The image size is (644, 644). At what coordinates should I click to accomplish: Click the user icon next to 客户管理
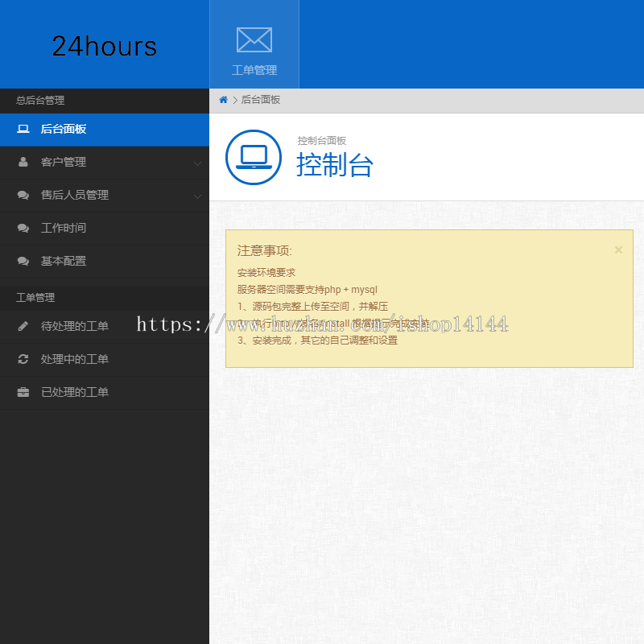pyautogui.click(x=23, y=162)
